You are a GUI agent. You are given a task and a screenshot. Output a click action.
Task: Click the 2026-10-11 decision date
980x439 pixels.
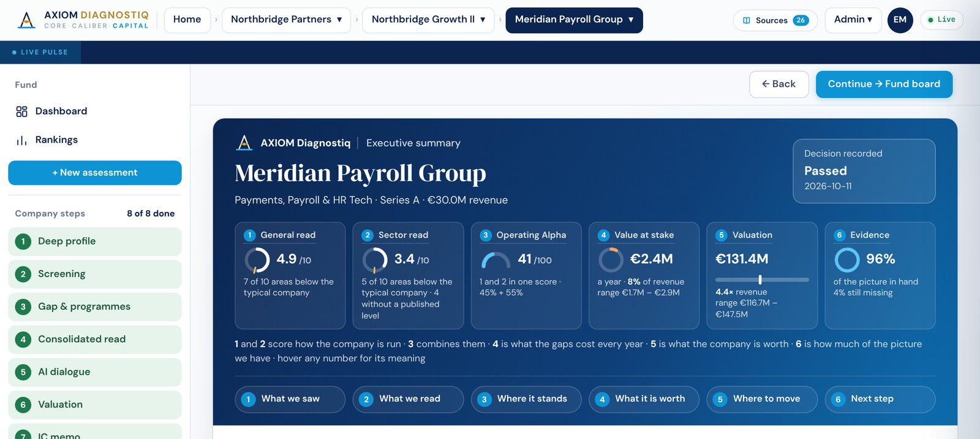(x=827, y=187)
